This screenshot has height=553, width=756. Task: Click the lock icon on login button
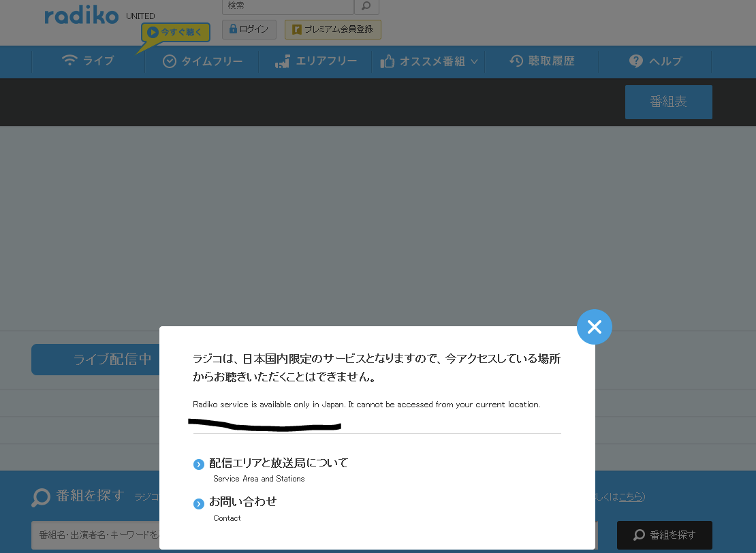234,29
